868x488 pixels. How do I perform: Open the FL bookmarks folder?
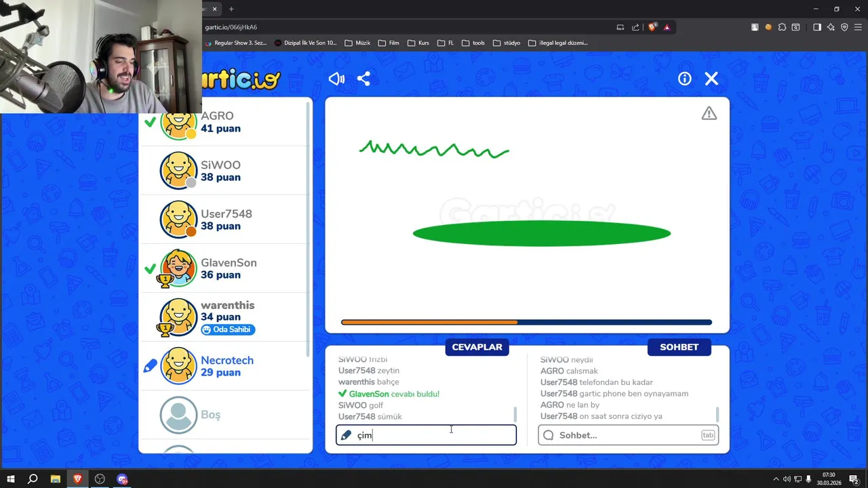pyautogui.click(x=446, y=43)
